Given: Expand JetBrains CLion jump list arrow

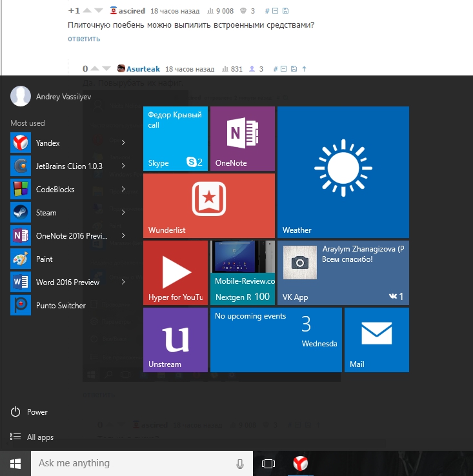Looking at the screenshot, I should tap(123, 166).
